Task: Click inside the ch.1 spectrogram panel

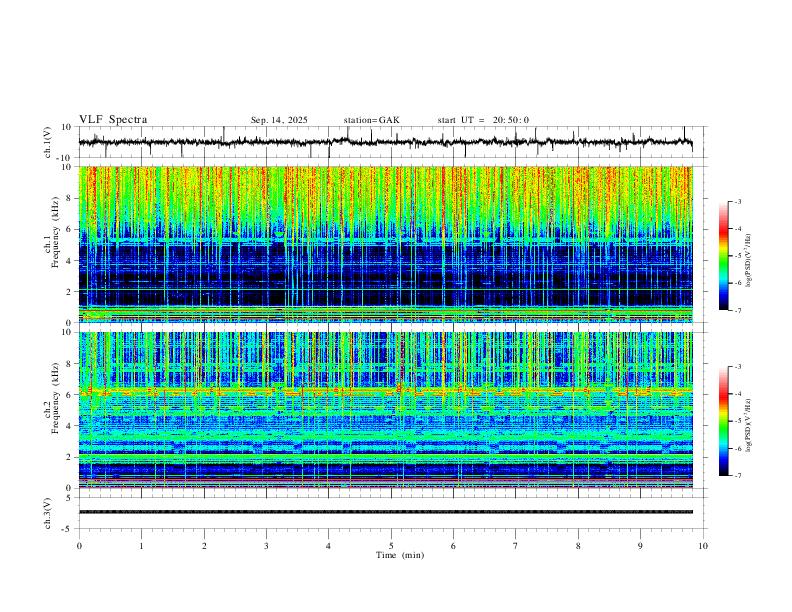Action: tap(385, 244)
